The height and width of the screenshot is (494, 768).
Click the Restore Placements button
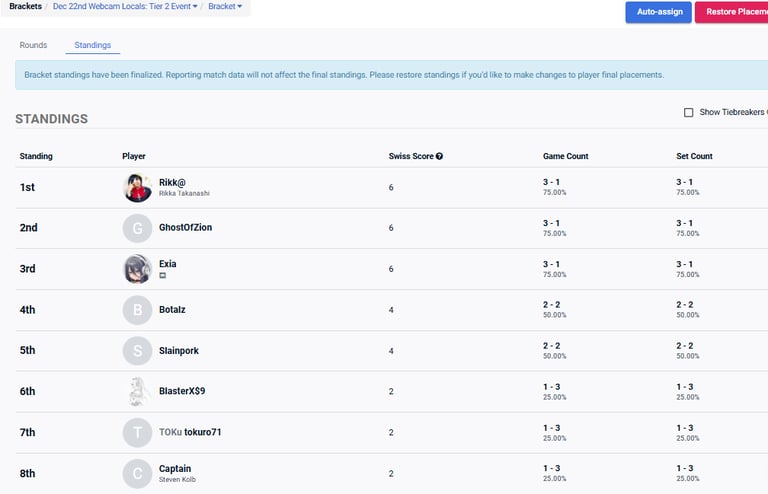[732, 12]
